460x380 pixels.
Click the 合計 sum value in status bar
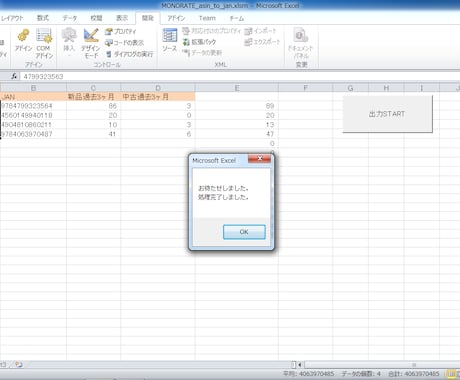414,374
